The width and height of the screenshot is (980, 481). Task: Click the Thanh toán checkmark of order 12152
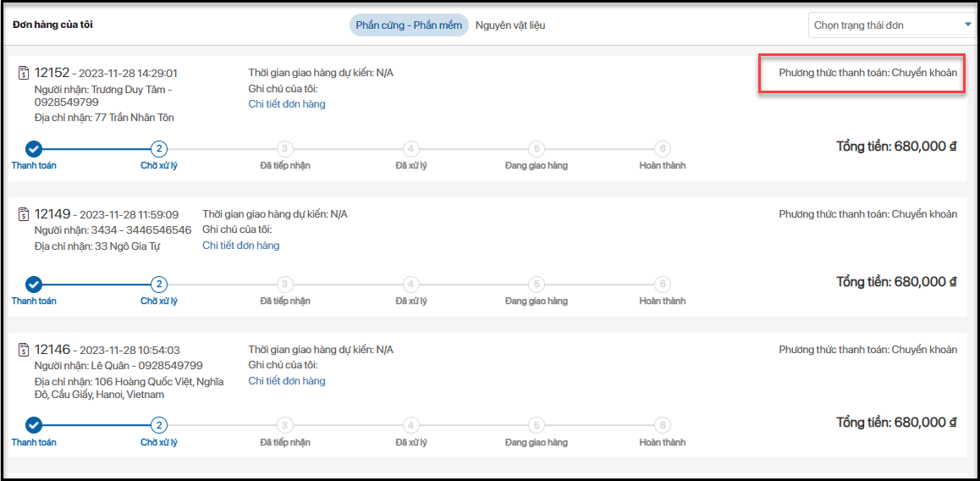click(x=34, y=149)
